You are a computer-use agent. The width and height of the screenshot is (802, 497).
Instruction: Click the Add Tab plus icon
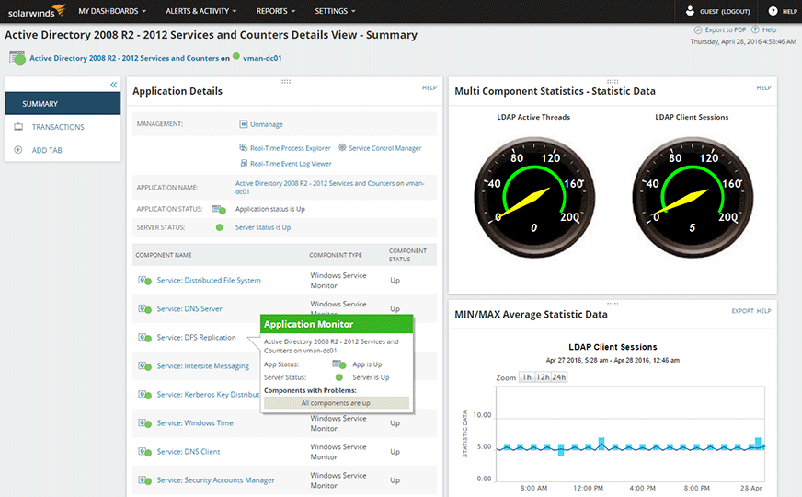click(x=18, y=150)
